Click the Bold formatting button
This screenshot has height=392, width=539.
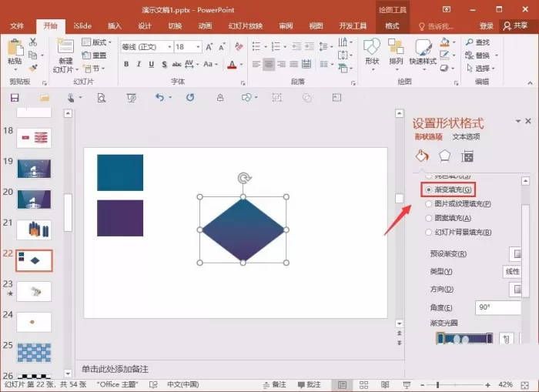tap(126, 64)
